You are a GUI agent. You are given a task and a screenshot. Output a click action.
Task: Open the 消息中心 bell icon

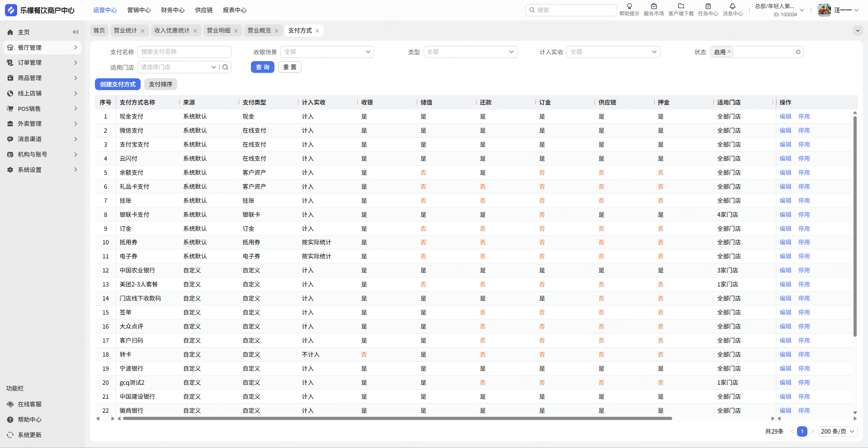[x=732, y=6]
